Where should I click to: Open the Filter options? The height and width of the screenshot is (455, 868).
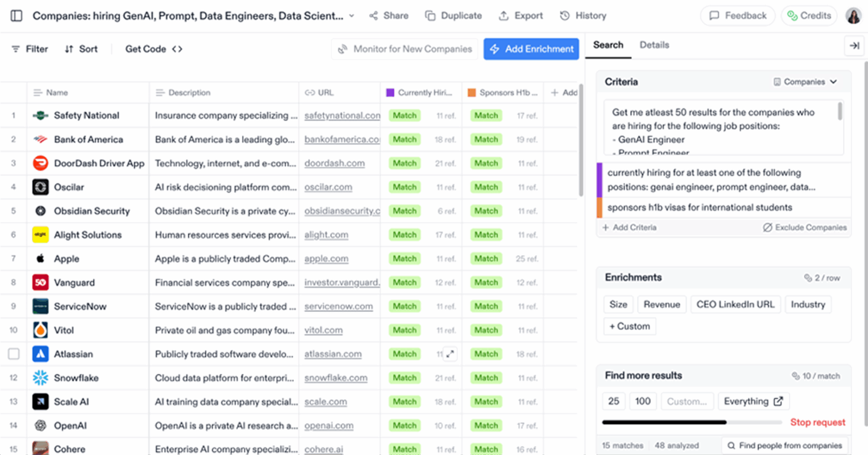coord(30,49)
